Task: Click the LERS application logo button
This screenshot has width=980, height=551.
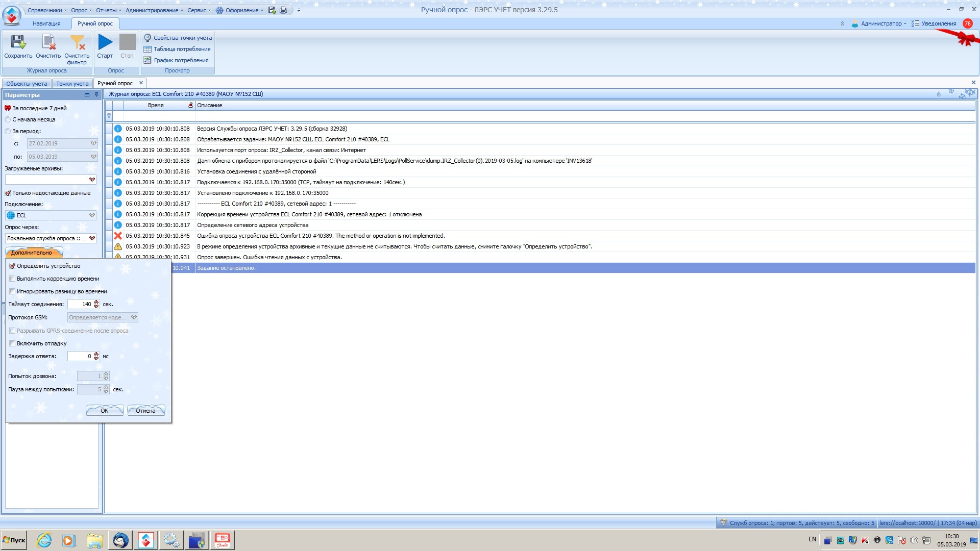Action: (x=12, y=15)
